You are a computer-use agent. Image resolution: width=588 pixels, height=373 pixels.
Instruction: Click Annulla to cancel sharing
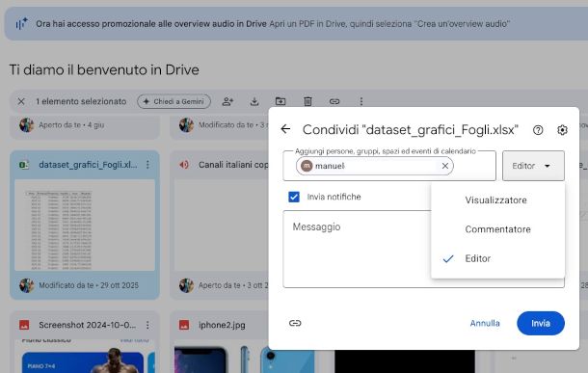pos(485,323)
